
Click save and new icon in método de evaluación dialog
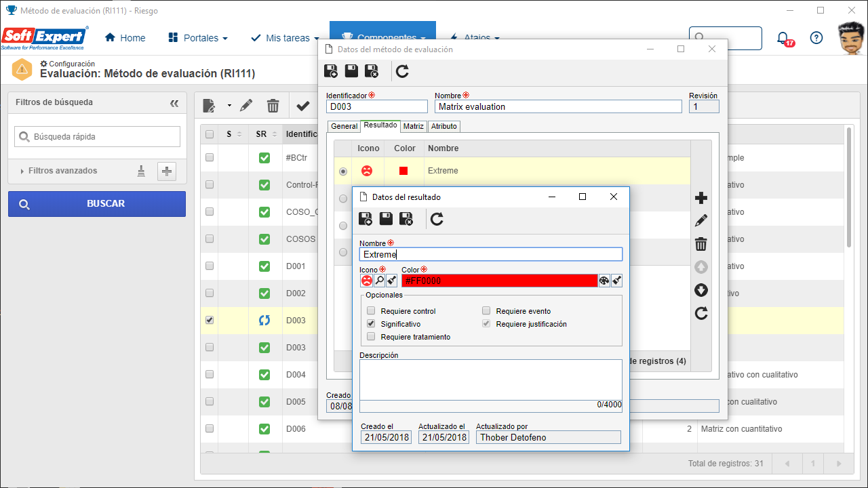coord(331,71)
